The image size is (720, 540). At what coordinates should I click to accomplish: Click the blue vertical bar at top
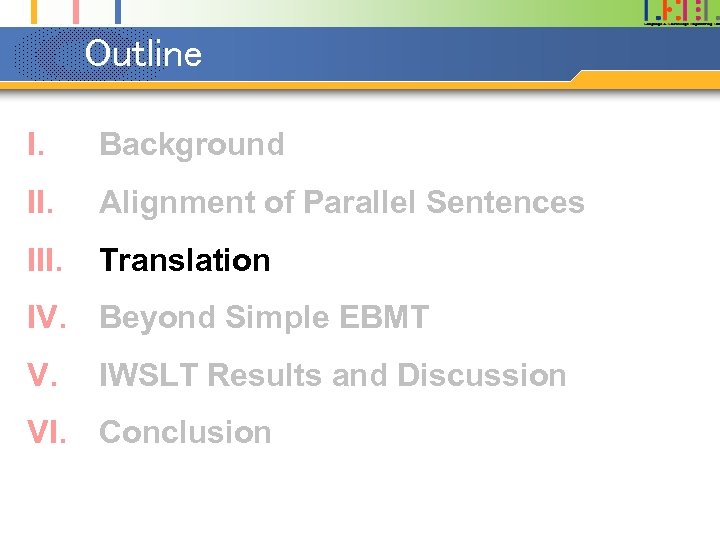pyautogui.click(x=117, y=10)
